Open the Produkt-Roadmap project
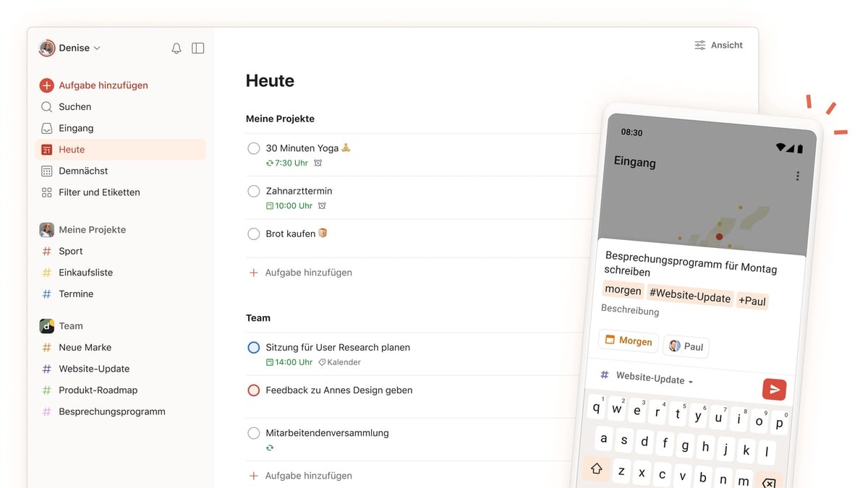The width and height of the screenshot is (868, 488). (x=98, y=390)
